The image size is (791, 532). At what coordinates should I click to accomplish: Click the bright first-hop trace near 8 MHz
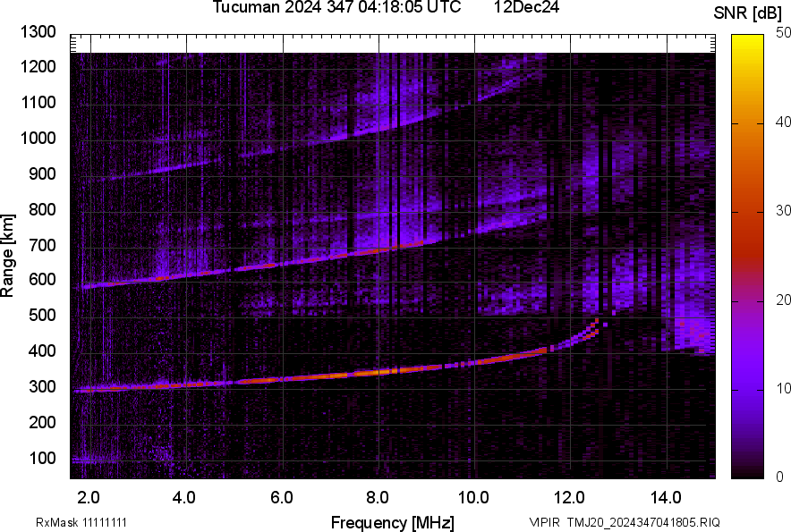[378, 372]
